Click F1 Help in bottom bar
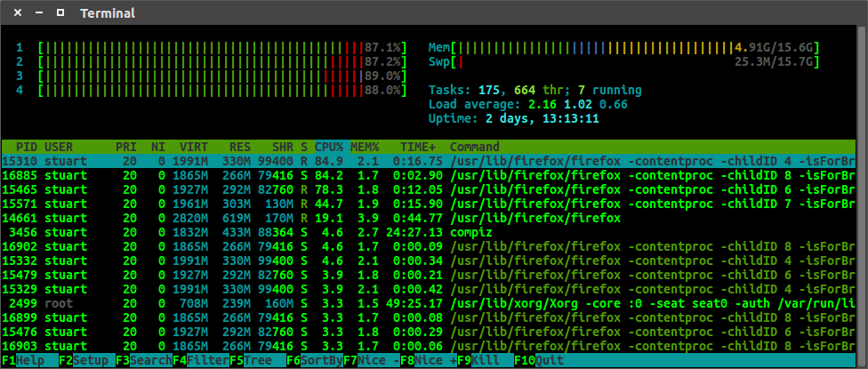 (29, 360)
